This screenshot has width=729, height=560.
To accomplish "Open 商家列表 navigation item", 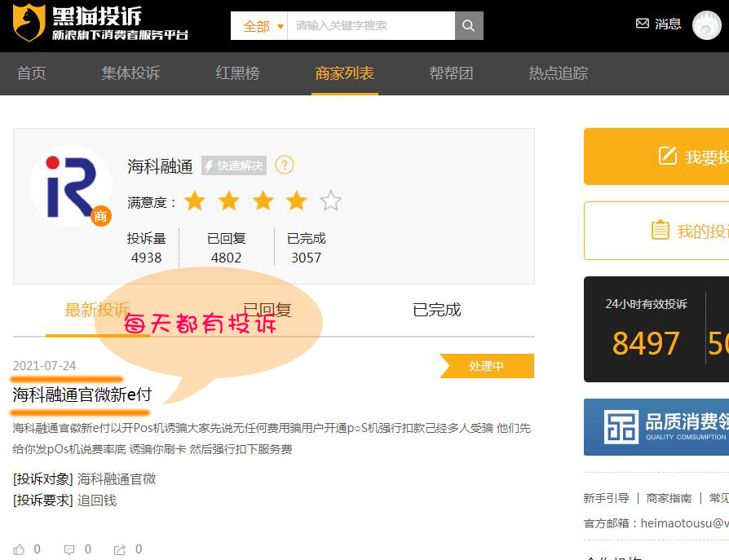I will click(x=344, y=73).
